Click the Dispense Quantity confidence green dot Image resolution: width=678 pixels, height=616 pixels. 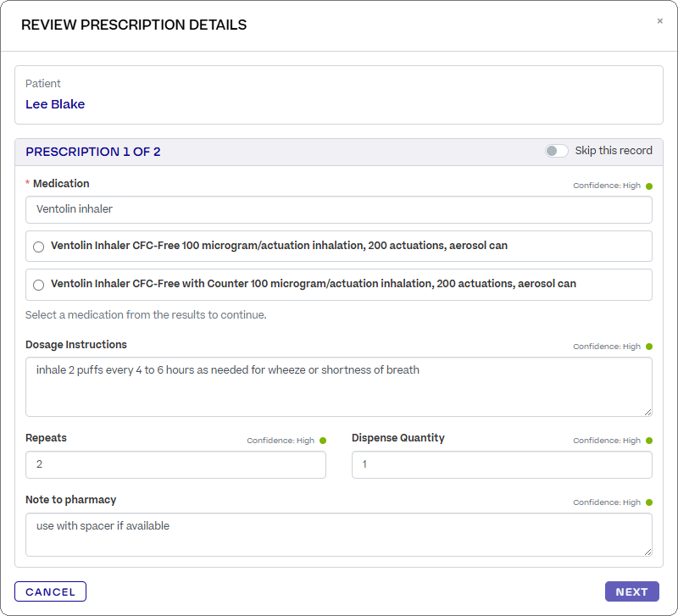click(649, 441)
